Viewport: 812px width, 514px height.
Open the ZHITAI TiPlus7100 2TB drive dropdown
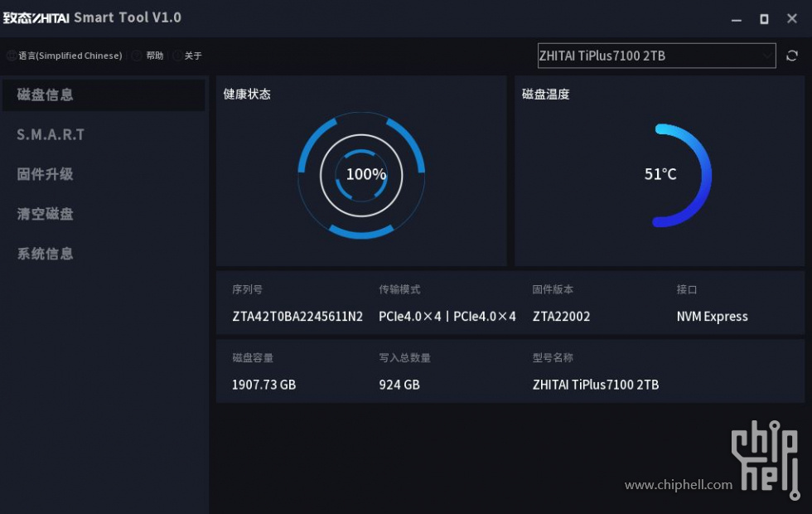click(656, 56)
